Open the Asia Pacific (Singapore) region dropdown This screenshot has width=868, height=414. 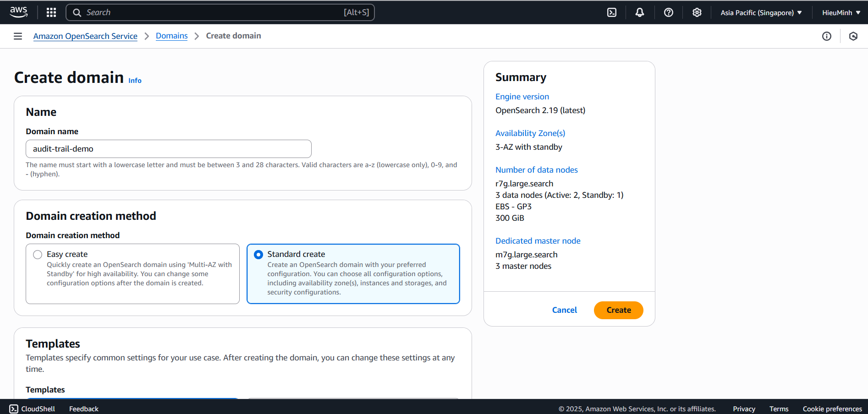(x=761, y=12)
